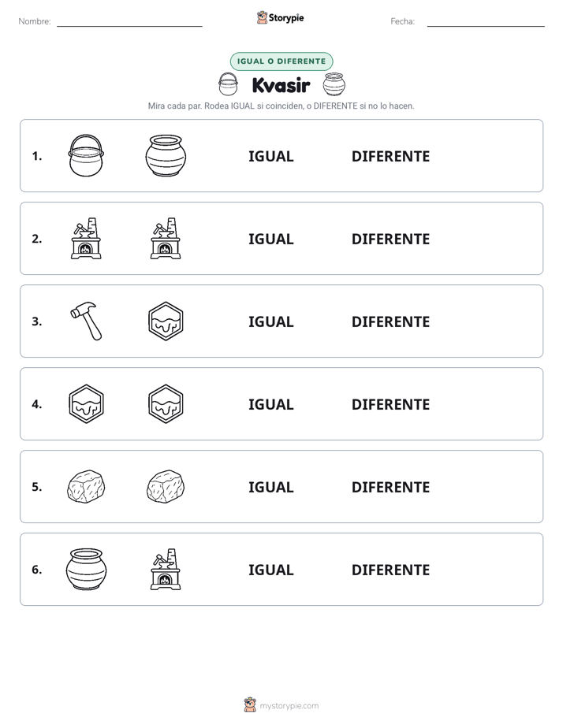
Task: Choose DIFERENTE for row 1
Action: pos(390,157)
